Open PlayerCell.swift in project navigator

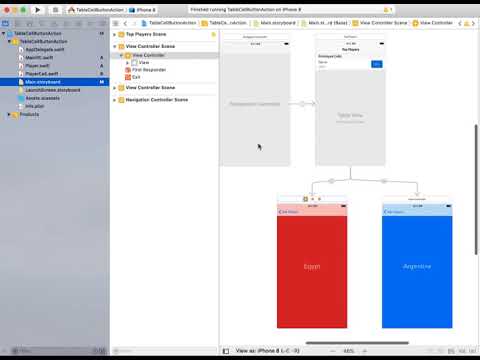pos(42,74)
